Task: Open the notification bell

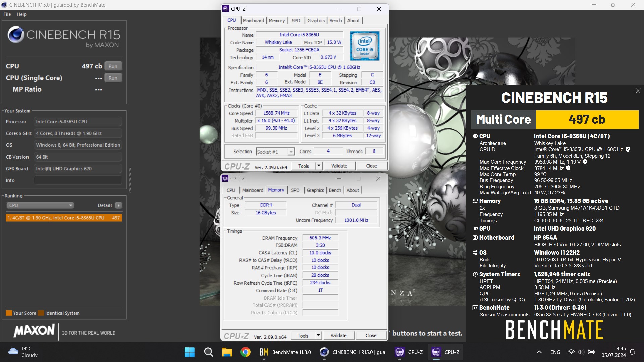Action: [x=632, y=352]
